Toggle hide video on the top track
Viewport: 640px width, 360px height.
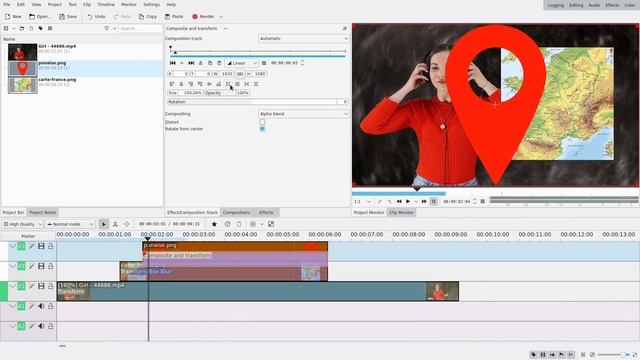click(x=41, y=247)
